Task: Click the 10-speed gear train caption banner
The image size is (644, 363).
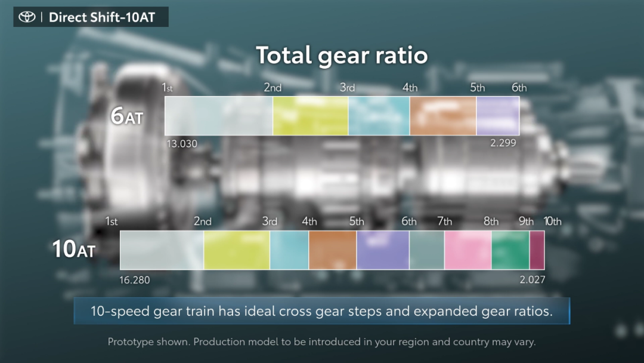Action: 322,311
